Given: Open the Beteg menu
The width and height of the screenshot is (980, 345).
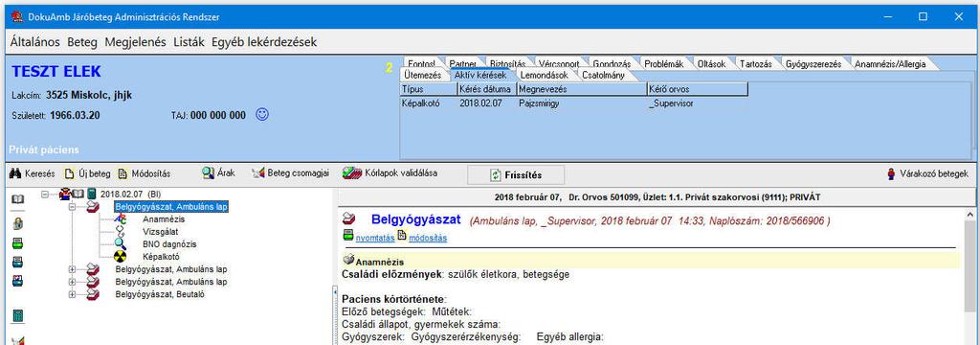Looking at the screenshot, I should (82, 42).
